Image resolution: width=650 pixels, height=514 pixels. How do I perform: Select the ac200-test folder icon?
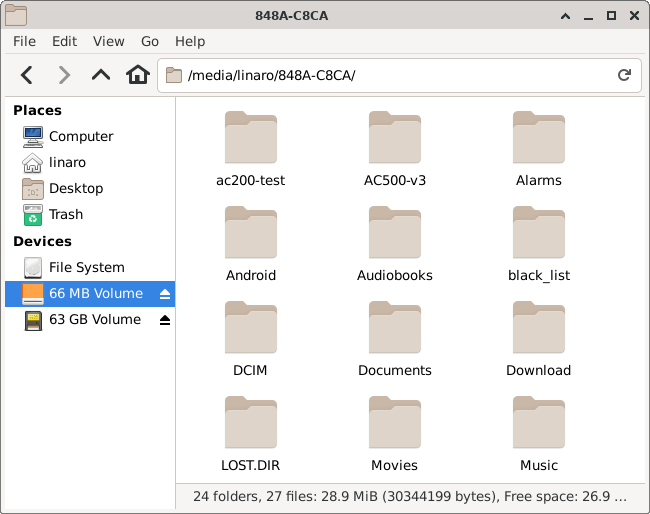click(x=251, y=137)
